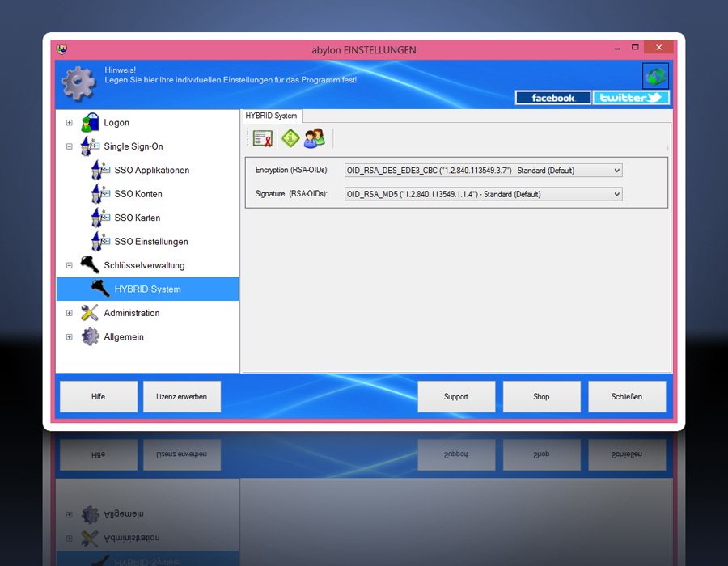This screenshot has width=728, height=566.
Task: Collapse the Single Sign-On tree node
Action: (70, 146)
